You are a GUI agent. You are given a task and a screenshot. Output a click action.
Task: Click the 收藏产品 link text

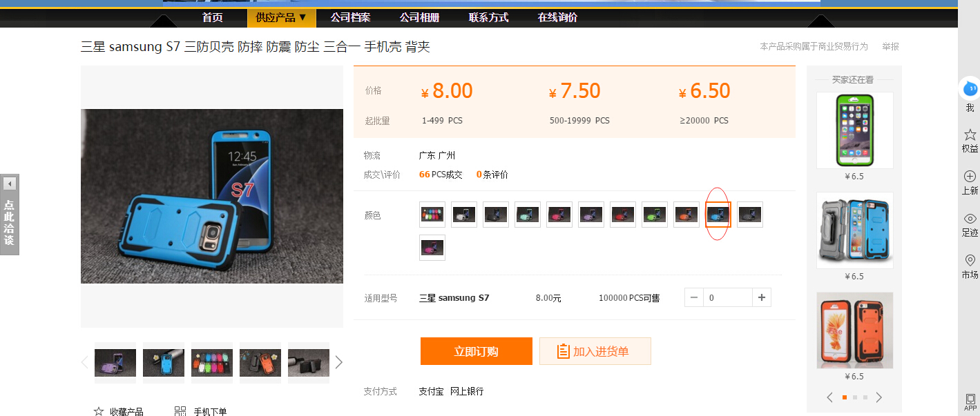click(126, 412)
